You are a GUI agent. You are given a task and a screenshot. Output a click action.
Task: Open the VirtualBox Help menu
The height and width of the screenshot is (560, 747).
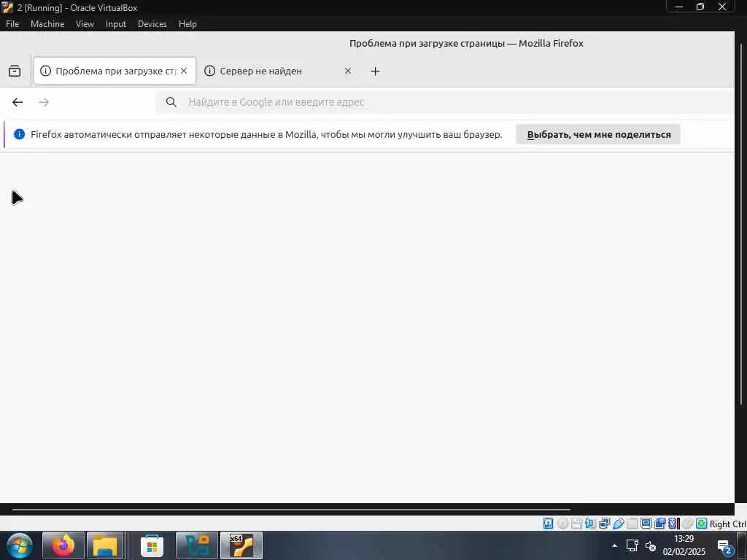coord(187,24)
